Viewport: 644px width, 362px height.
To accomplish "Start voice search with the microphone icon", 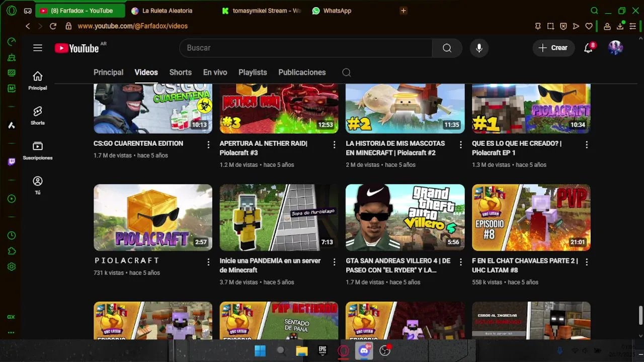I will [x=479, y=48].
